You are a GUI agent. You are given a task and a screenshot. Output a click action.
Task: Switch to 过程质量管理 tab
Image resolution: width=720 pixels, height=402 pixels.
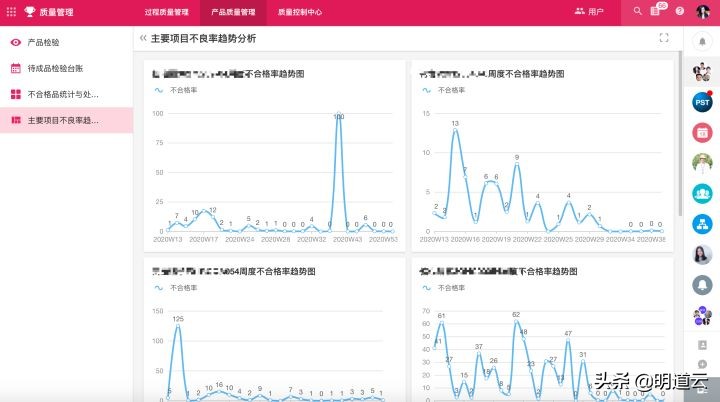tap(166, 12)
